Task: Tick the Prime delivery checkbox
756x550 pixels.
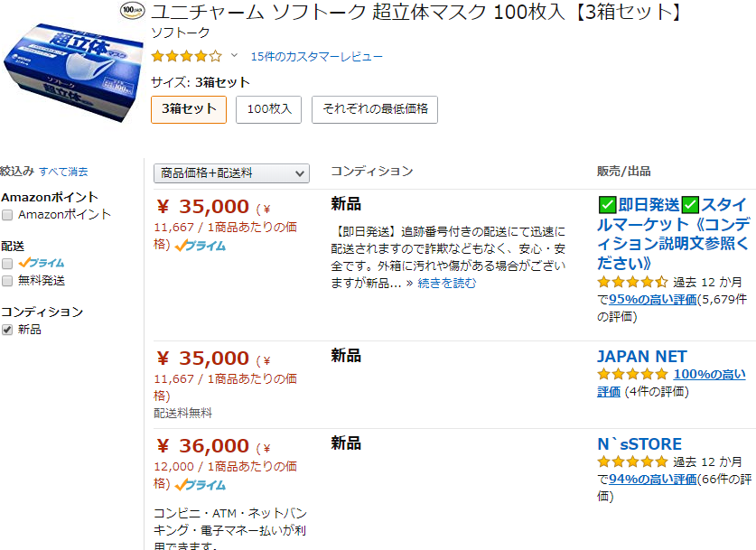Action: 7,263
